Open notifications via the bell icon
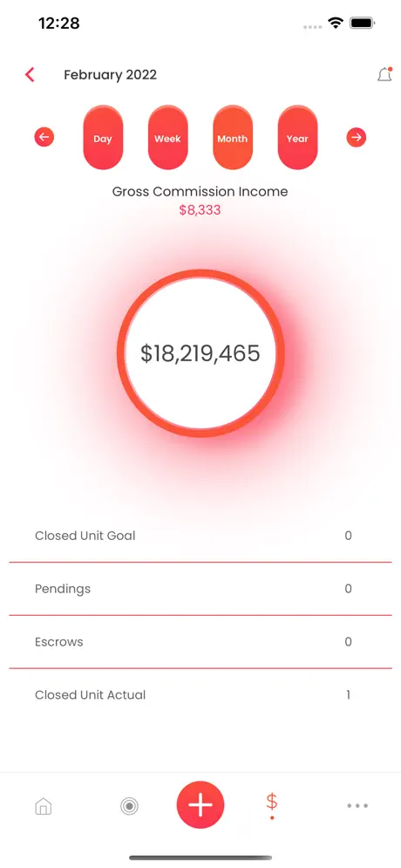The image size is (401, 868). (384, 75)
